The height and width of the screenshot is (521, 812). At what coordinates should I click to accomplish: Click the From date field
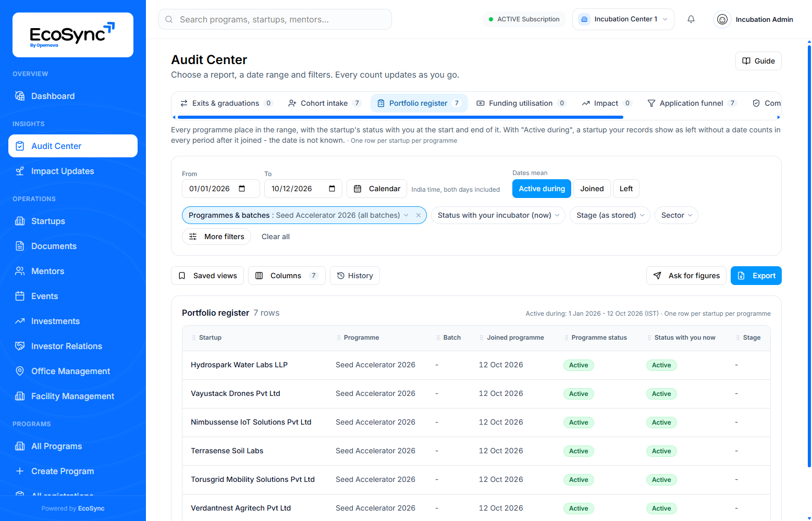[221, 189]
